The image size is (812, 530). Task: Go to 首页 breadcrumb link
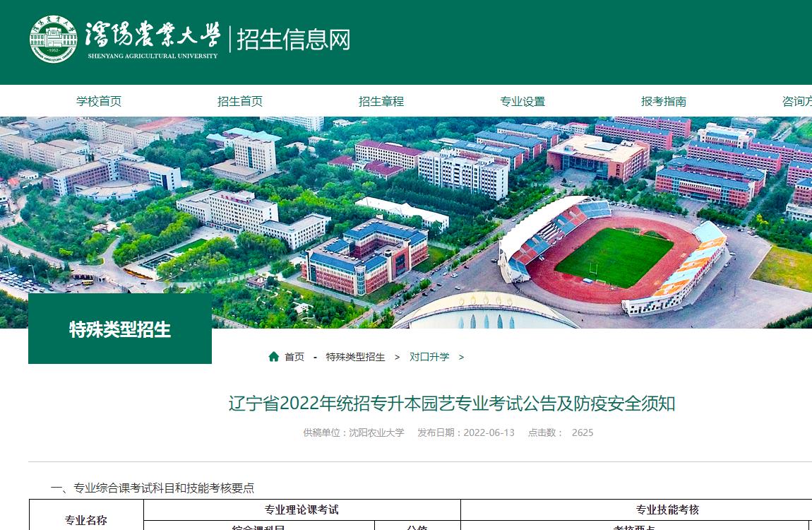[x=294, y=357]
